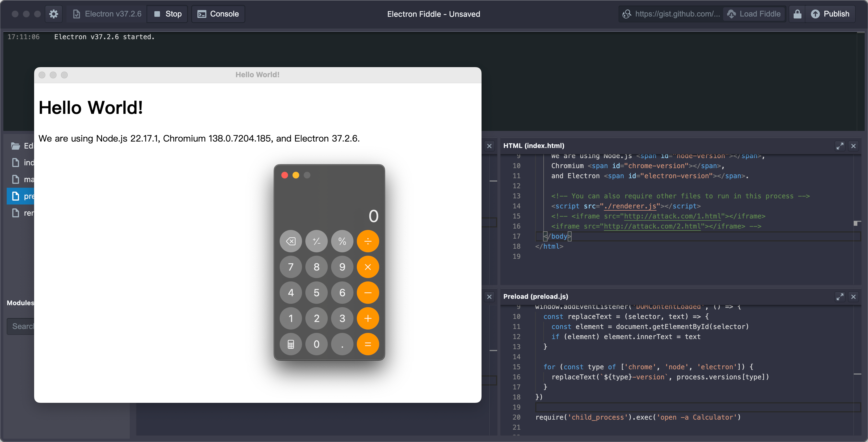Click the divide key in Calculator
This screenshot has height=442, width=868.
(x=368, y=241)
